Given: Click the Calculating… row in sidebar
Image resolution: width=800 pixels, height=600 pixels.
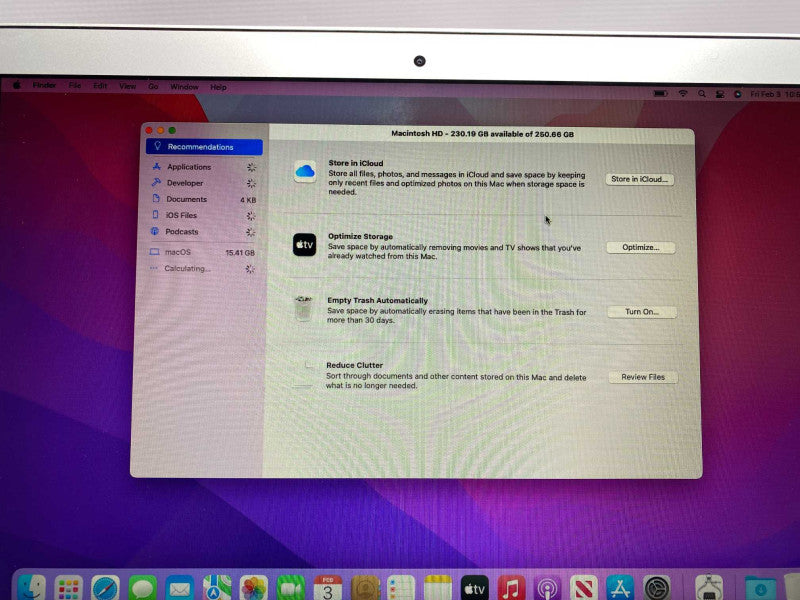Looking at the screenshot, I should click(x=202, y=268).
